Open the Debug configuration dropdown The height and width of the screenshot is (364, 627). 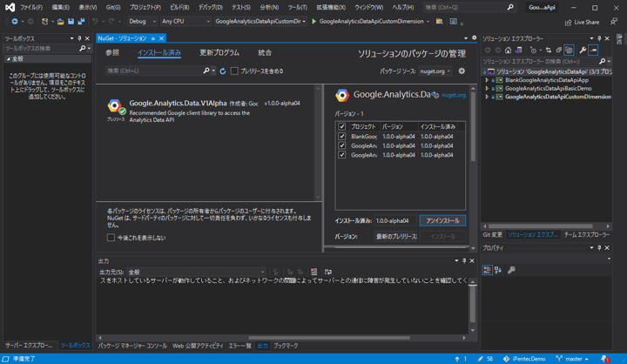point(142,21)
